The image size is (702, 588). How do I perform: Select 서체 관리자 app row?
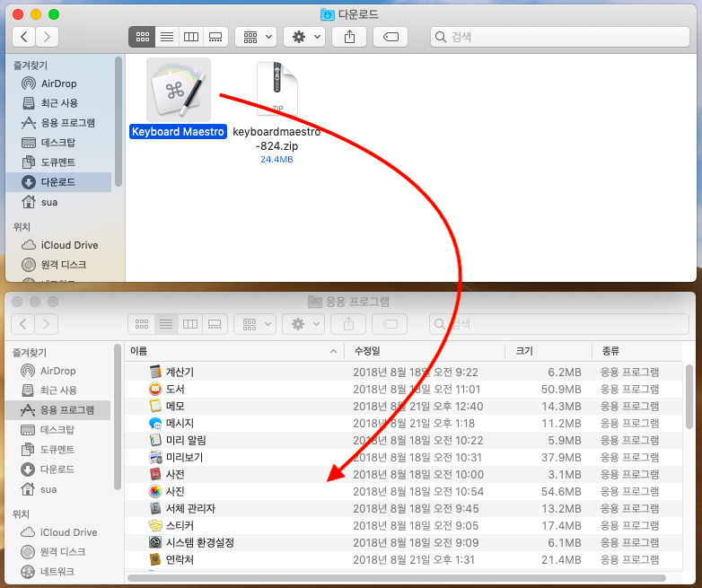(404, 508)
